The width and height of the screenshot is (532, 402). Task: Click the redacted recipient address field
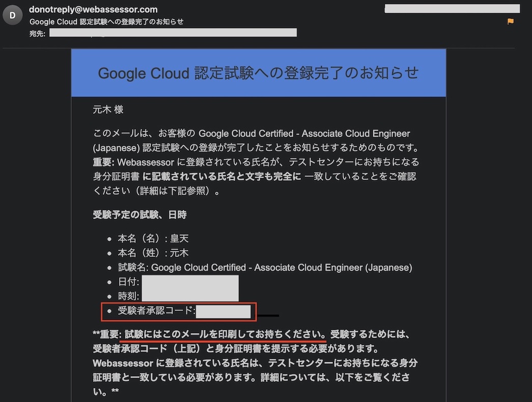(173, 33)
